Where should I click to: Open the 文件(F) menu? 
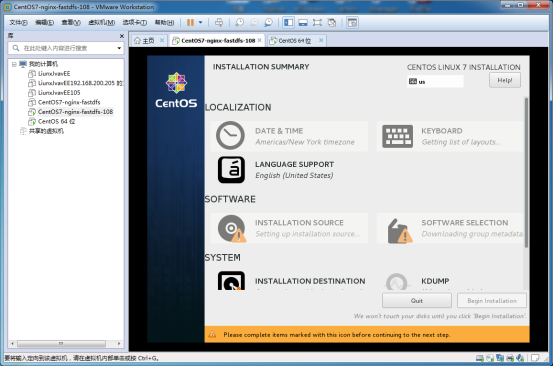[x=18, y=23]
